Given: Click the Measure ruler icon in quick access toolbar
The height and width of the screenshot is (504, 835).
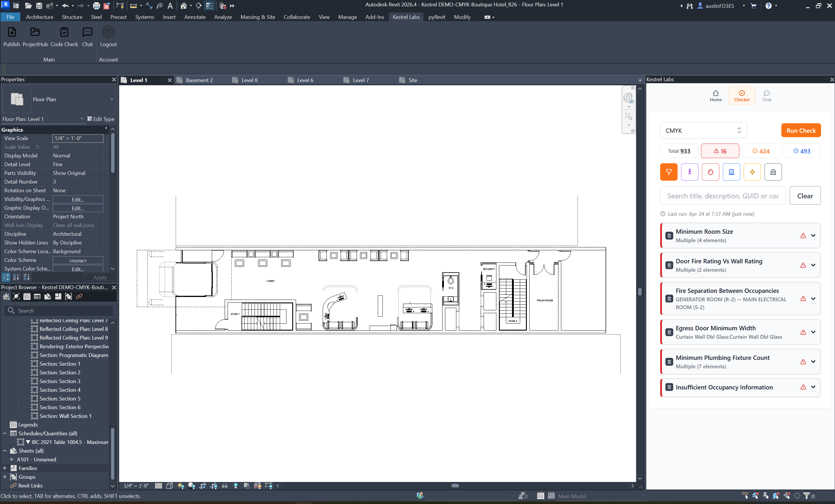Looking at the screenshot, I should pyautogui.click(x=133, y=6).
